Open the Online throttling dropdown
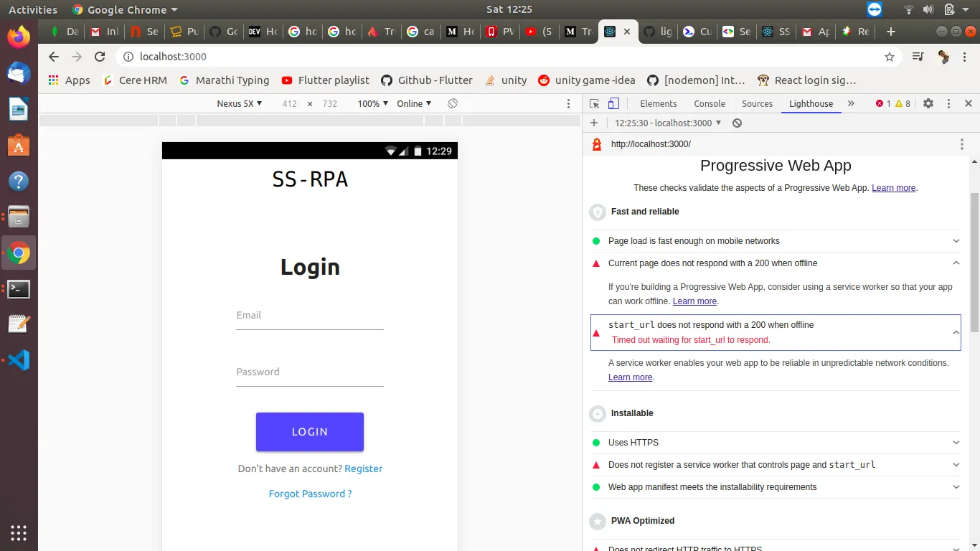 pyautogui.click(x=414, y=103)
